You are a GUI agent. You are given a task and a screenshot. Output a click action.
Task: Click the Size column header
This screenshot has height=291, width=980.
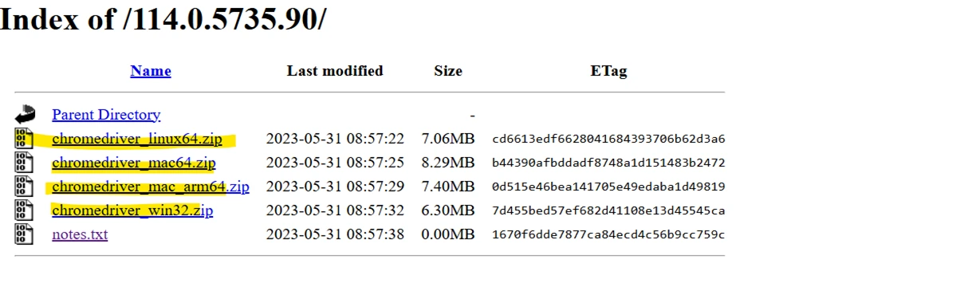pyautogui.click(x=448, y=71)
